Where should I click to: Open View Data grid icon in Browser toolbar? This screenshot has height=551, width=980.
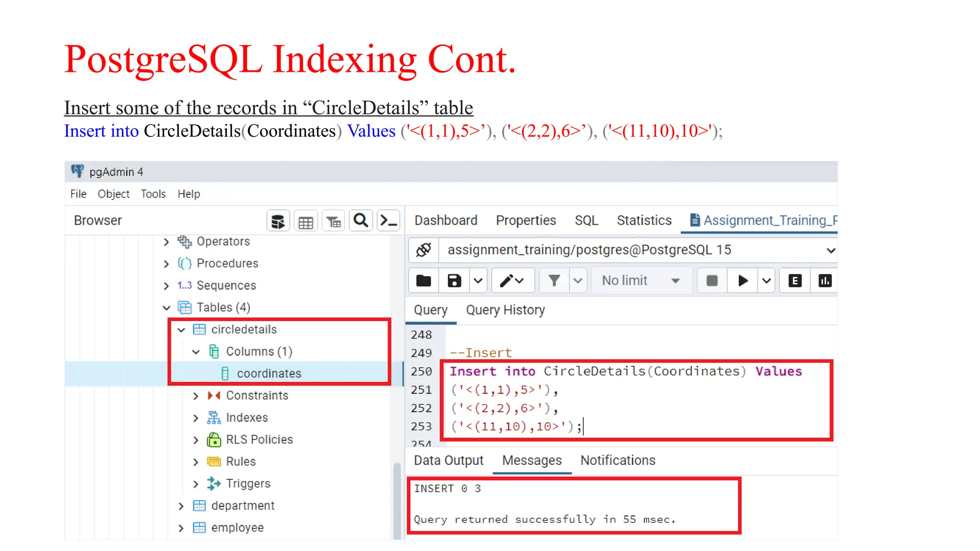coord(306,221)
